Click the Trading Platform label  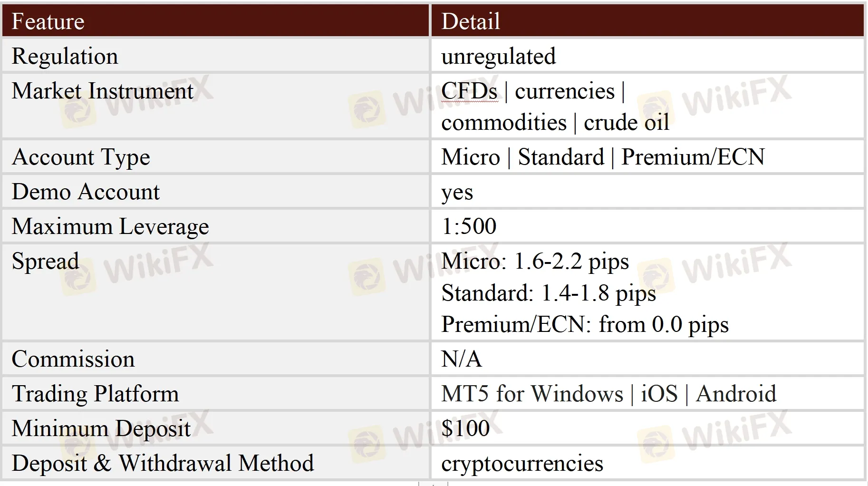tap(95, 394)
